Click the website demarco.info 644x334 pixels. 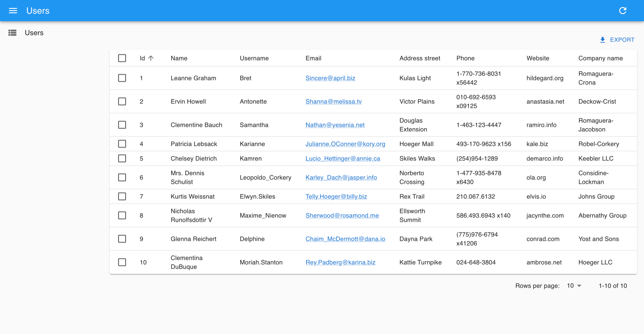[545, 158]
